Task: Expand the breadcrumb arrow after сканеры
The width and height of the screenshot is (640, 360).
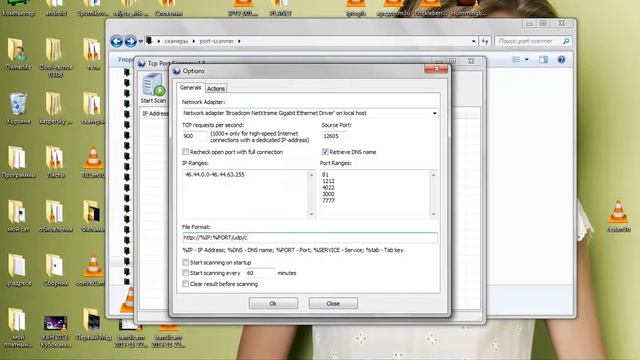Action: pos(194,41)
